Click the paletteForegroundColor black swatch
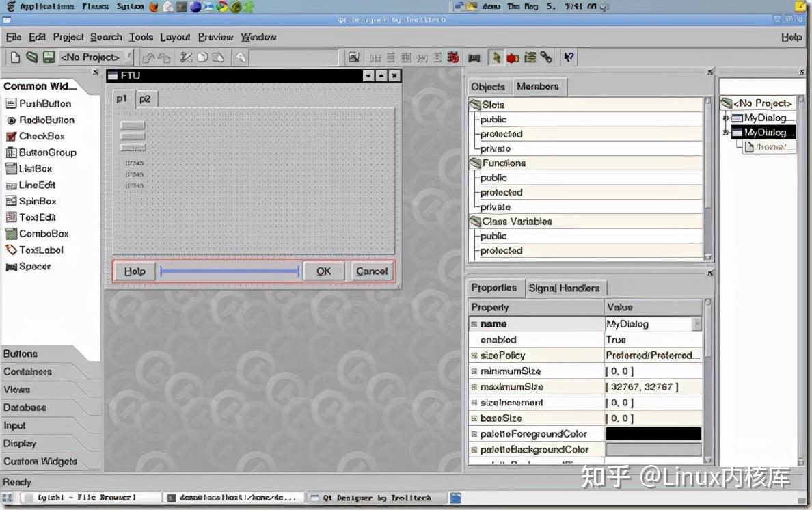 (652, 433)
